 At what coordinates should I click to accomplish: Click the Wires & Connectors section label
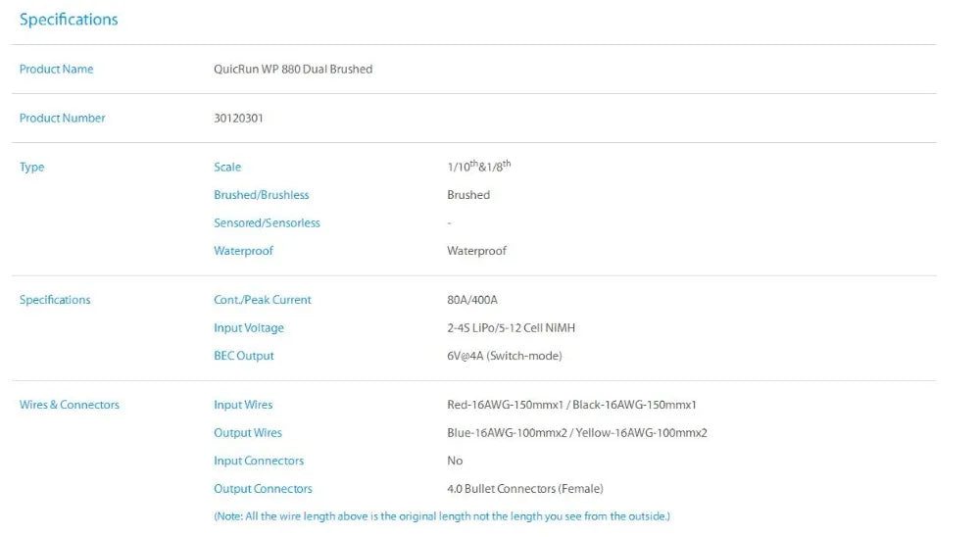click(x=70, y=405)
